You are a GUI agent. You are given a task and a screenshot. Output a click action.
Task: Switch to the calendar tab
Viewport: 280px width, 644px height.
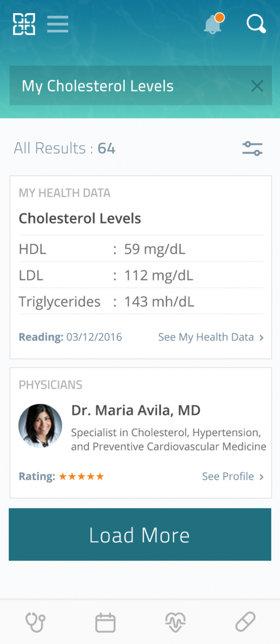[x=105, y=623]
